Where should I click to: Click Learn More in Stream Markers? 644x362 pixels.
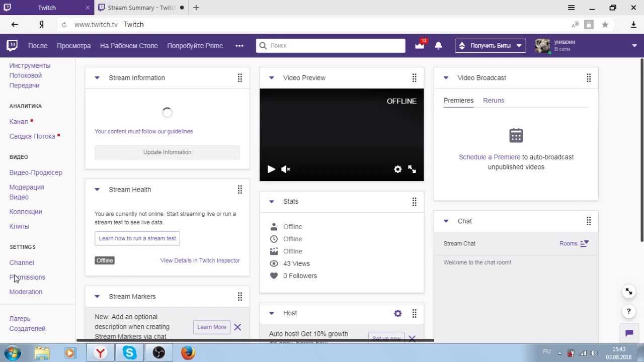(212, 327)
